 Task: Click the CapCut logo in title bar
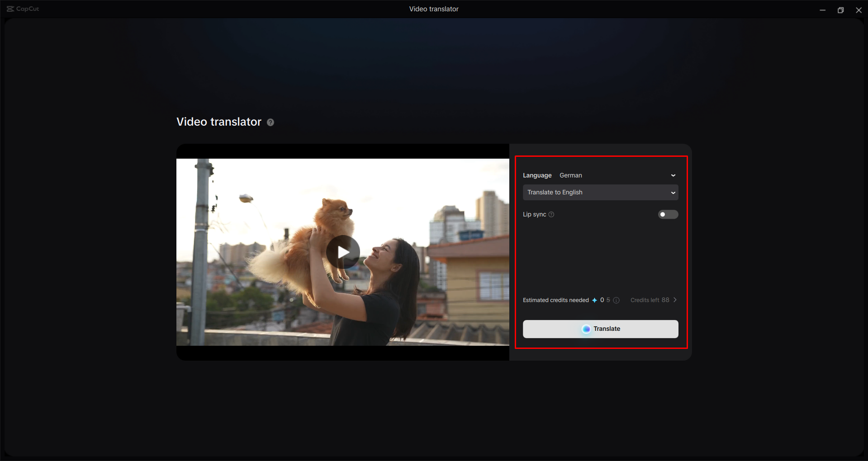click(23, 9)
